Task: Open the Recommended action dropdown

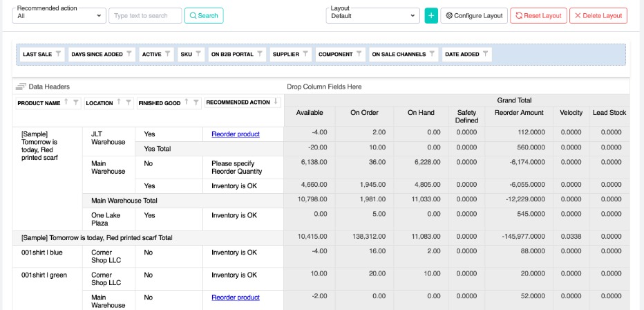Action: pyautogui.click(x=60, y=15)
